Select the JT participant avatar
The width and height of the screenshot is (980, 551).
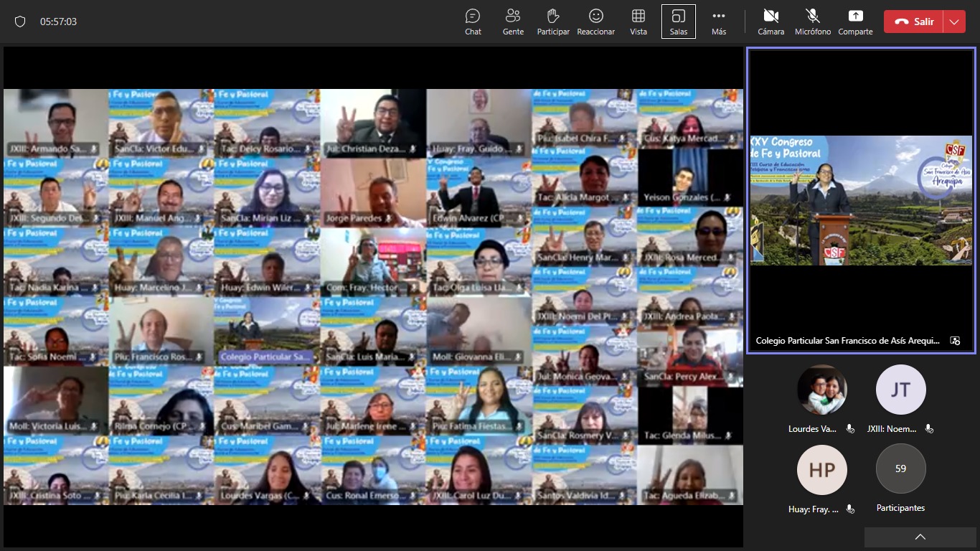(x=900, y=390)
